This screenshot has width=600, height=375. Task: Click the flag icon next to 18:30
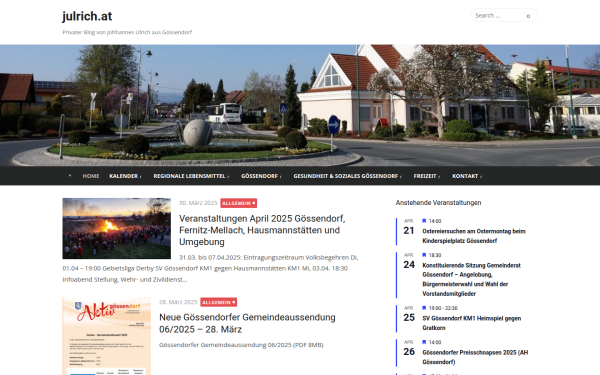tap(424, 255)
